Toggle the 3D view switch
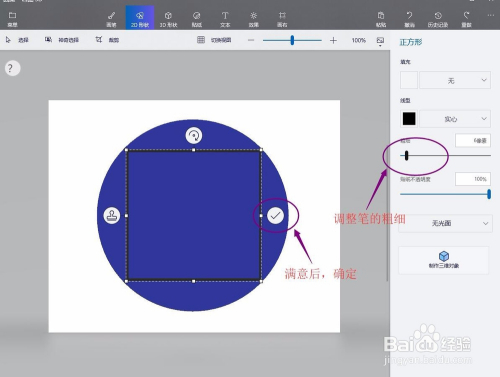 pos(214,40)
